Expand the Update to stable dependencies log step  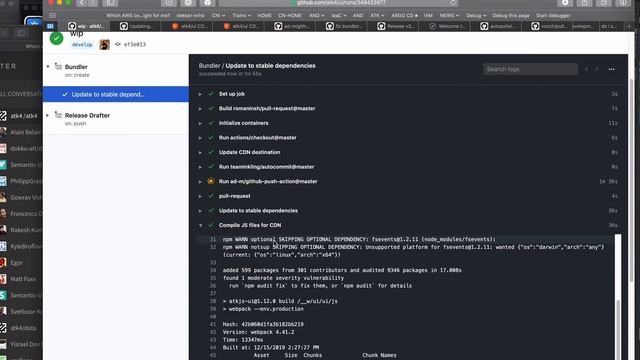(x=200, y=211)
